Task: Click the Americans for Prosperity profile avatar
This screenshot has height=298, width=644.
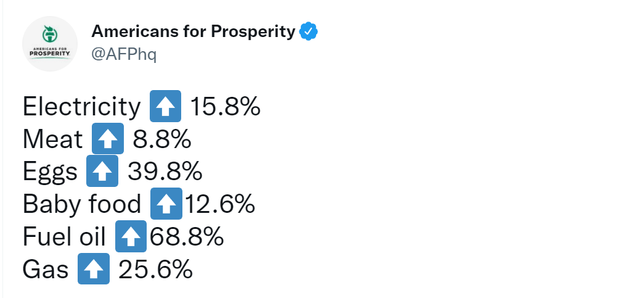Action: point(49,44)
